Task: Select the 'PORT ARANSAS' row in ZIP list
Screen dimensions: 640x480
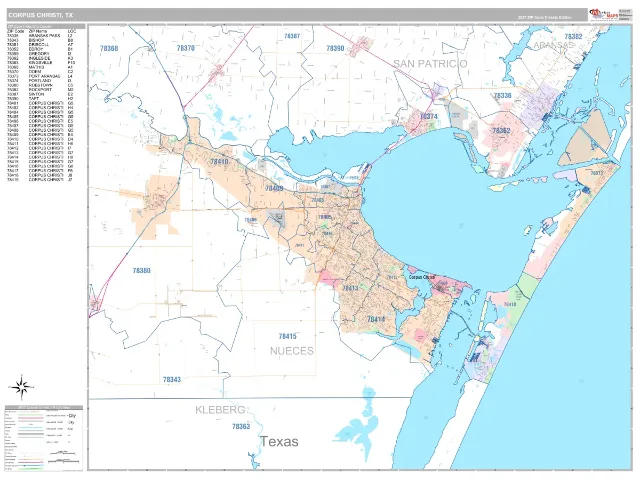Action: (x=41, y=76)
